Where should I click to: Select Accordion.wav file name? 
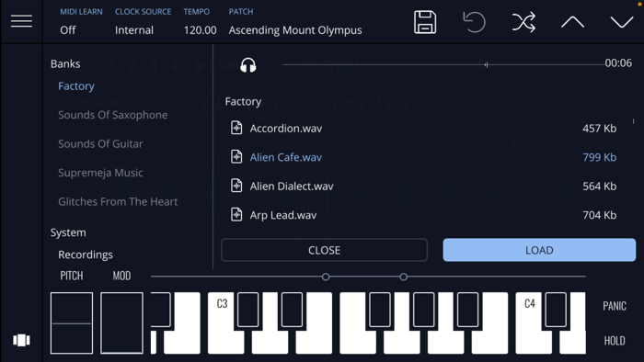click(286, 129)
